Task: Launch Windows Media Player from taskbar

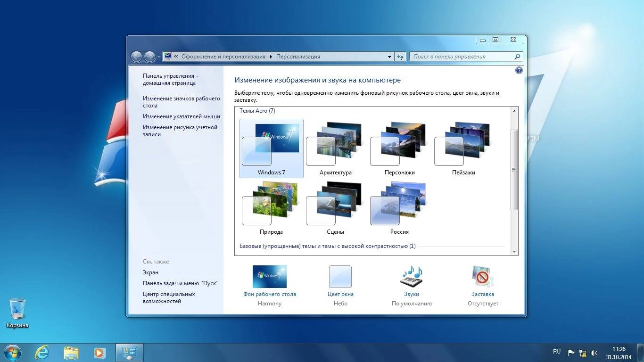Action: point(99,352)
